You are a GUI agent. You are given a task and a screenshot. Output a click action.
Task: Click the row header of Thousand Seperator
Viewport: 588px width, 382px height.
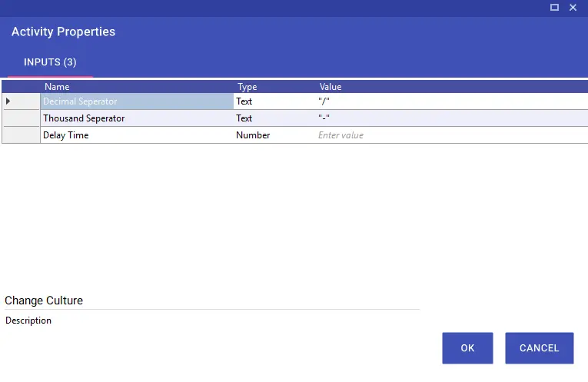[22, 118]
